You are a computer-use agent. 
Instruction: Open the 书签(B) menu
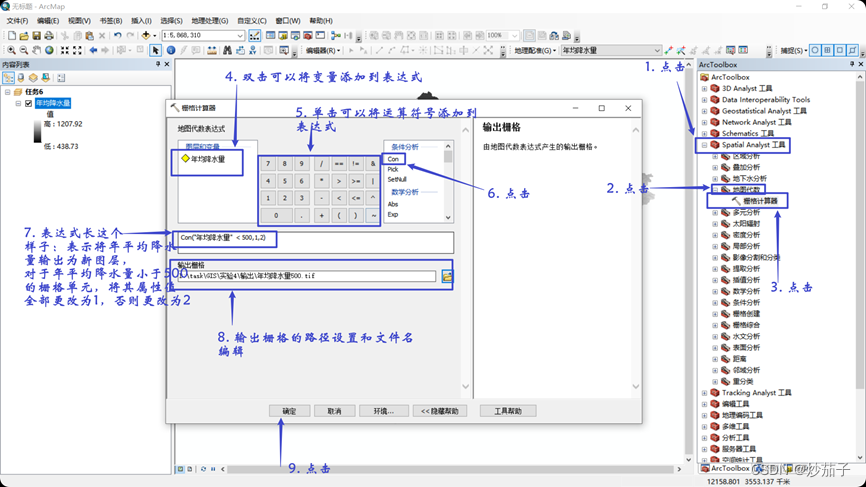point(110,20)
